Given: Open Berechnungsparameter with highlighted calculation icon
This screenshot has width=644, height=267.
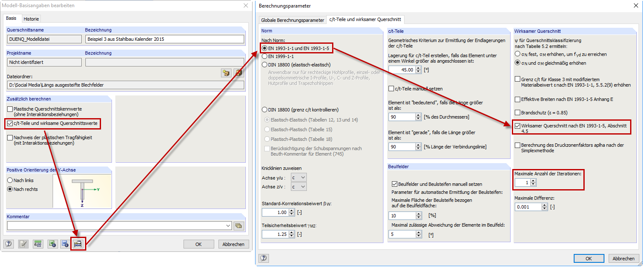Looking at the screenshot, I should coord(78,244).
